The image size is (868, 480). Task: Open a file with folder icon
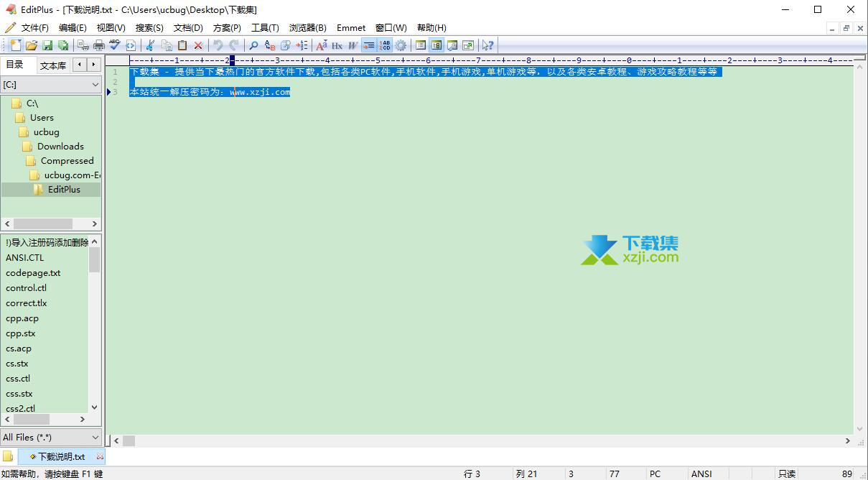(32, 45)
